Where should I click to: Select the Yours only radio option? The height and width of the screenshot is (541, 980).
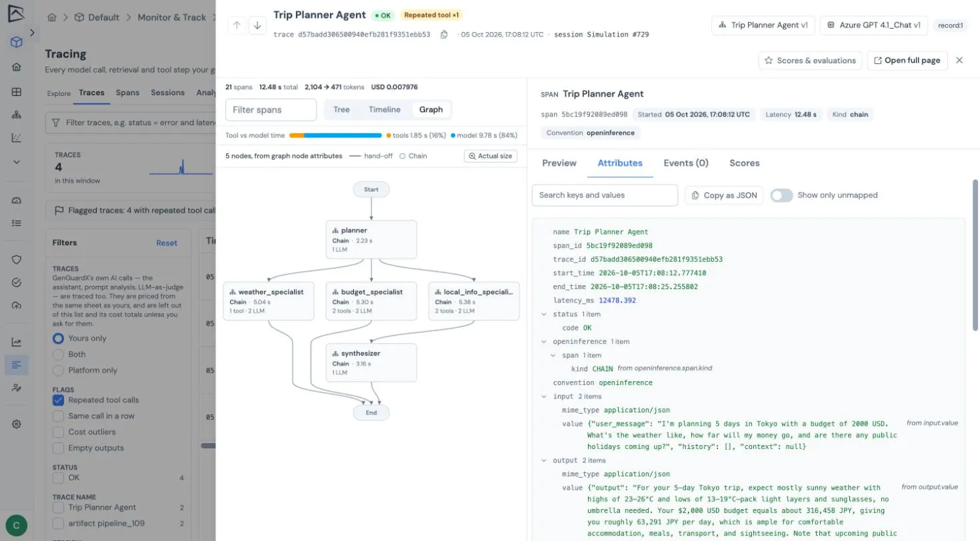pyautogui.click(x=58, y=338)
